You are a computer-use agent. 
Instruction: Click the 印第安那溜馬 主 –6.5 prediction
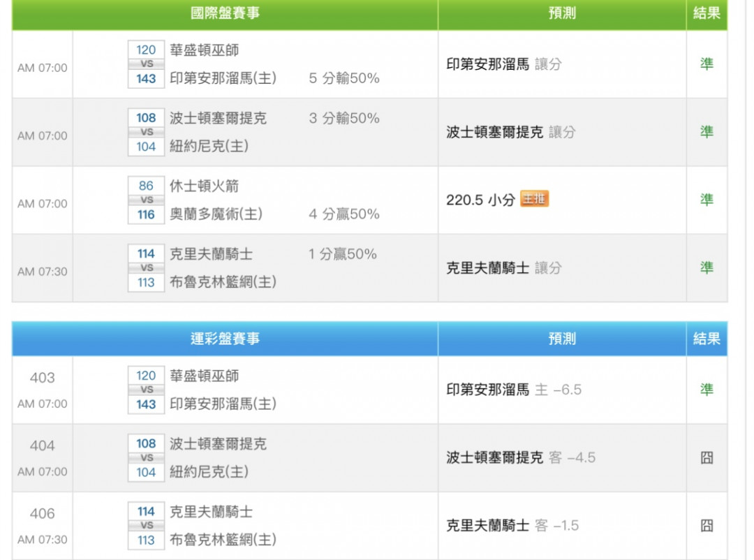(x=514, y=390)
